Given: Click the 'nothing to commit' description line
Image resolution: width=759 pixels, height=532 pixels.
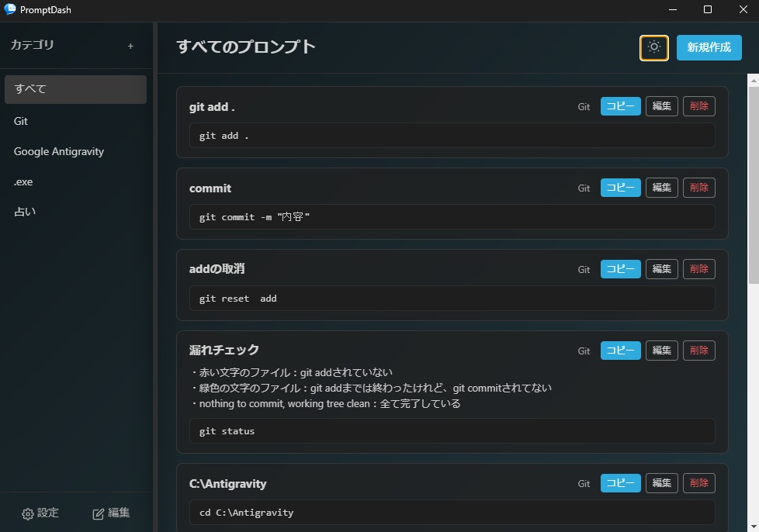Looking at the screenshot, I should click(x=325, y=403).
